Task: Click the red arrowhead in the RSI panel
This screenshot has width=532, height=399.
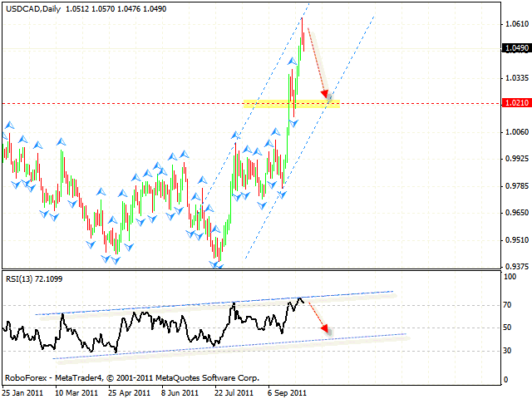Action: pos(325,328)
